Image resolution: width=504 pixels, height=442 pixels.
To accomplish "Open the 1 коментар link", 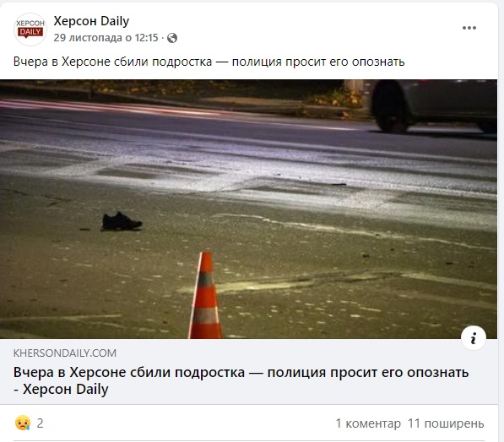I will coord(368,423).
